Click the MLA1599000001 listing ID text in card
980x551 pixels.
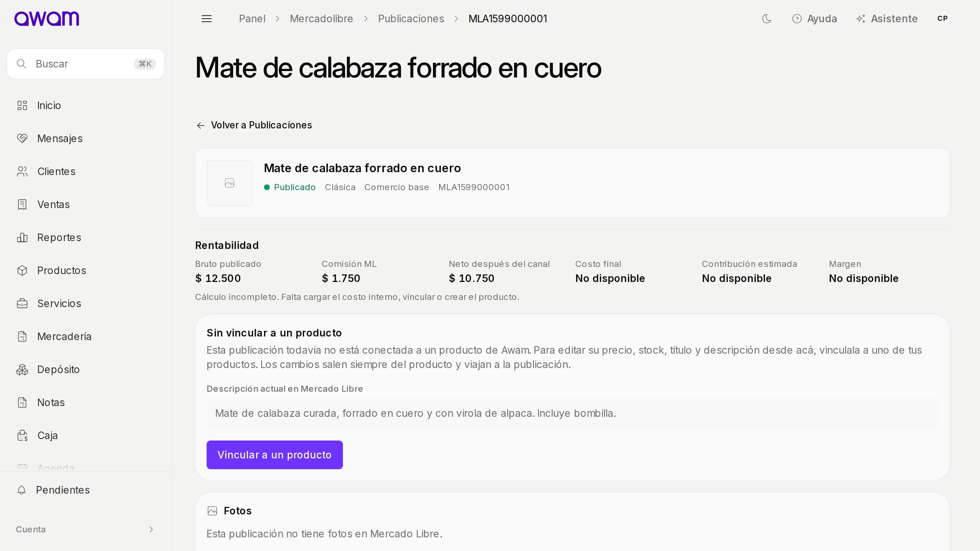pyautogui.click(x=473, y=187)
